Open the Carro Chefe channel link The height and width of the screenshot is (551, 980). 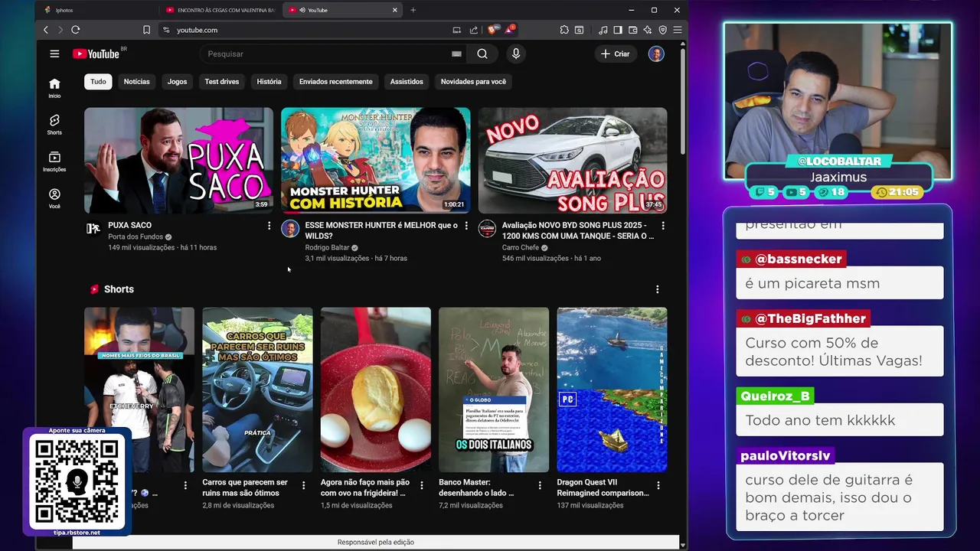pyautogui.click(x=521, y=247)
